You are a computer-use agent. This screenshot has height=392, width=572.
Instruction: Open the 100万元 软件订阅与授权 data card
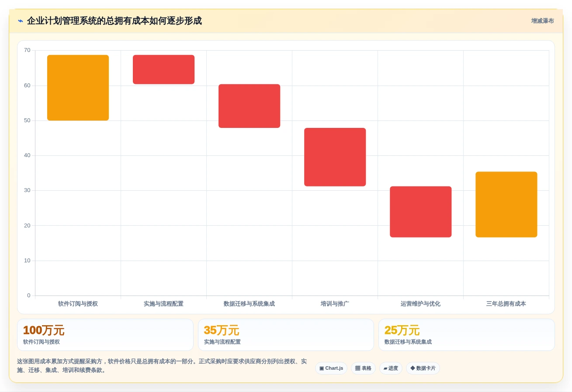point(105,335)
